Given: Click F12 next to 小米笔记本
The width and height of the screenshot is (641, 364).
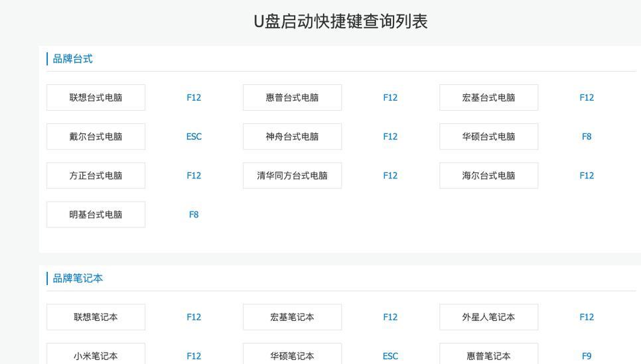Looking at the screenshot, I should 194,356.
